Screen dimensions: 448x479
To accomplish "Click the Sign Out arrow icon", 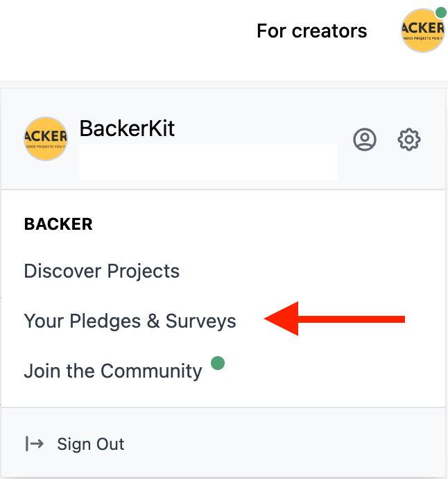I will (34, 444).
